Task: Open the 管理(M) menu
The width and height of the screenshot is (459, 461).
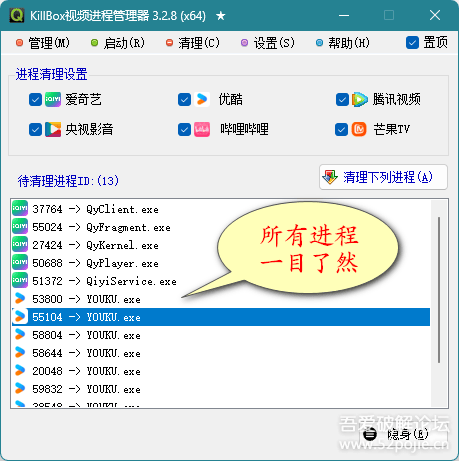Action: [43, 43]
